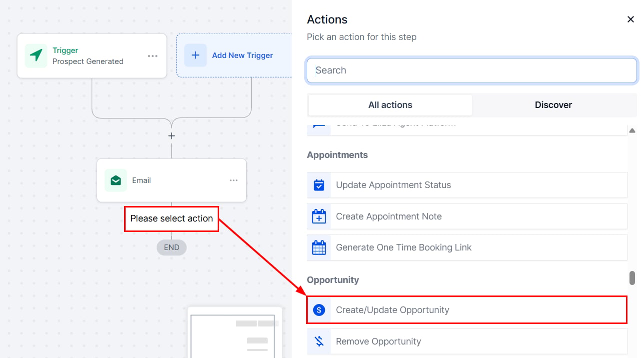644x358 pixels.
Task: Focus the action Search field
Action: point(472,70)
